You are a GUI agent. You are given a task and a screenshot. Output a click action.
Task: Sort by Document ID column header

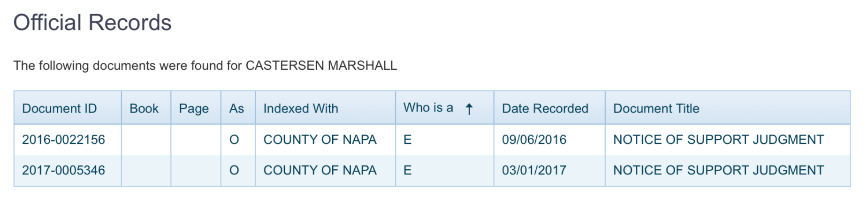(x=59, y=108)
